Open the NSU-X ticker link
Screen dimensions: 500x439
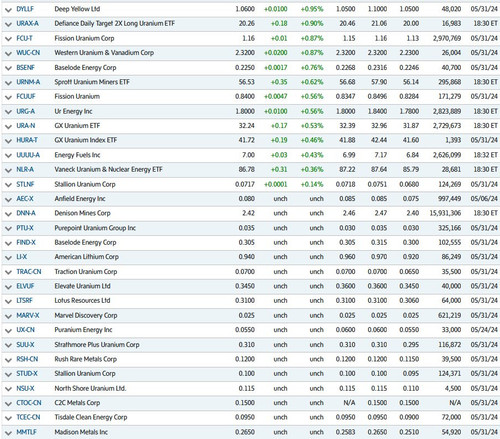click(x=25, y=388)
